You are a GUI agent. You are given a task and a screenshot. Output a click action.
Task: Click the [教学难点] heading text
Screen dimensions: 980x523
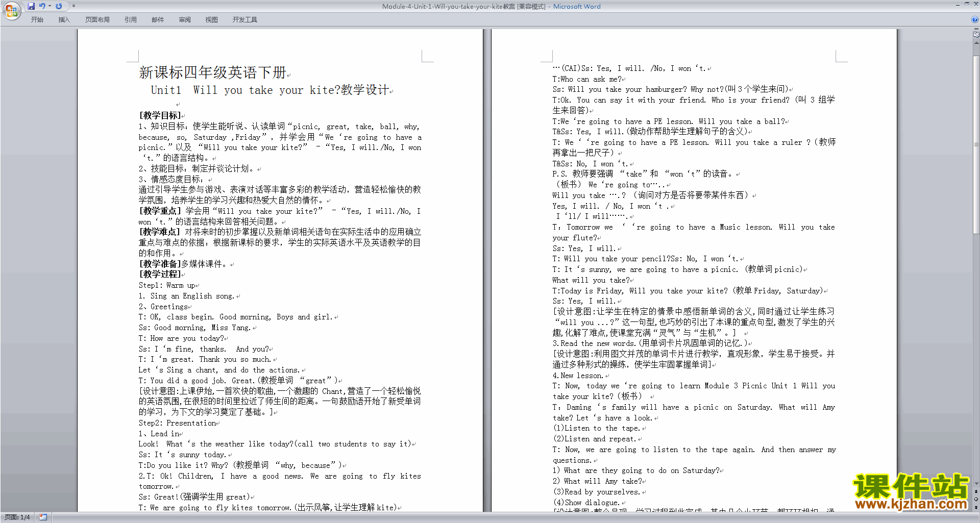[160, 232]
